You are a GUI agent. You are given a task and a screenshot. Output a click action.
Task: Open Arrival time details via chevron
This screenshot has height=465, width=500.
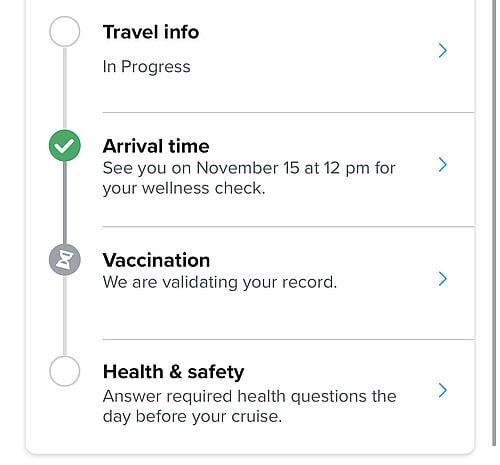tap(442, 165)
